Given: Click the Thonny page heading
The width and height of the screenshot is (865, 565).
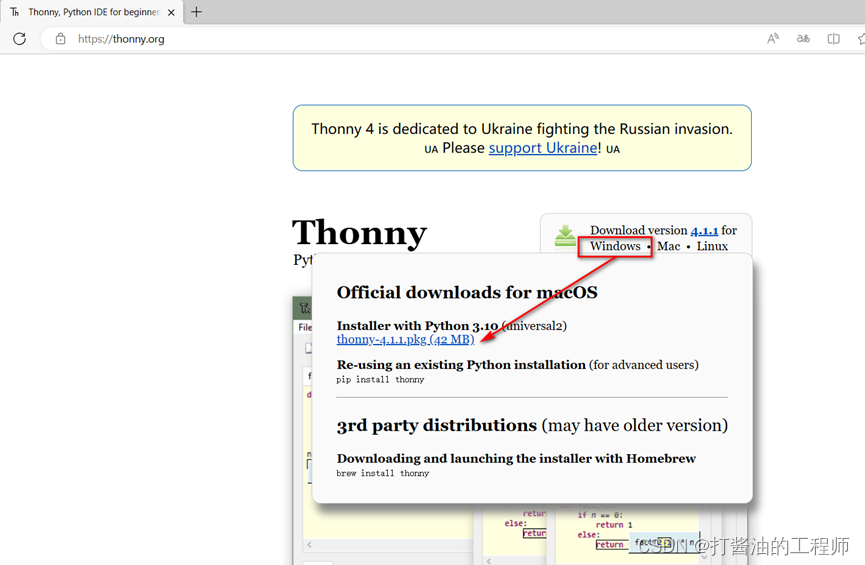Looking at the screenshot, I should 360,232.
